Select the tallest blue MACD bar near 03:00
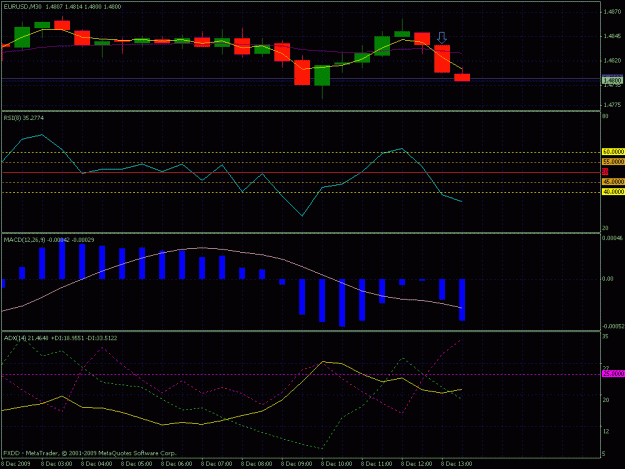Screen dimensions: 625x469 point(62,259)
